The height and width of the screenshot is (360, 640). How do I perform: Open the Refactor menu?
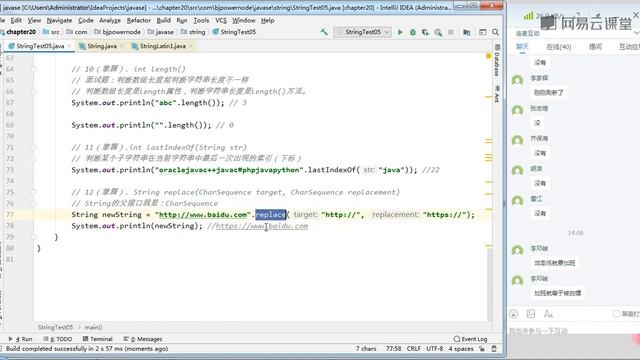[139, 20]
